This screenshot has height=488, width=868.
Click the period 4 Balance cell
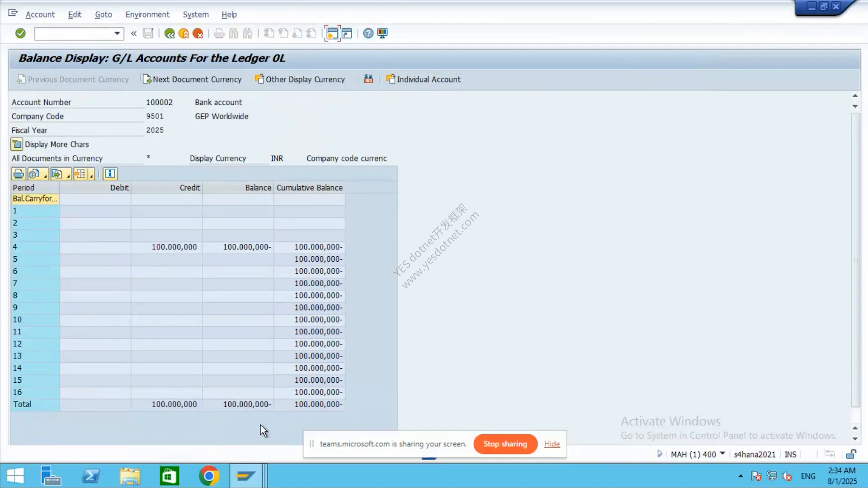tap(238, 247)
